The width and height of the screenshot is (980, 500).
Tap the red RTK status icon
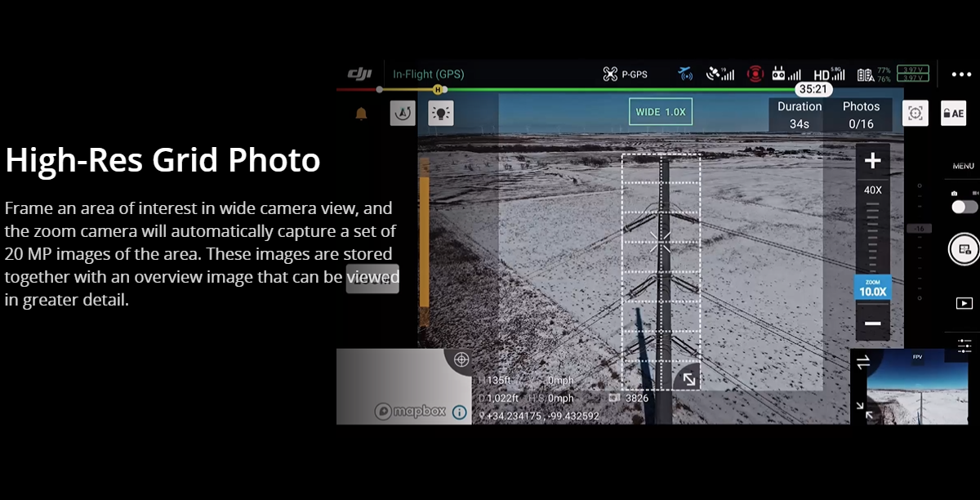pyautogui.click(x=755, y=74)
